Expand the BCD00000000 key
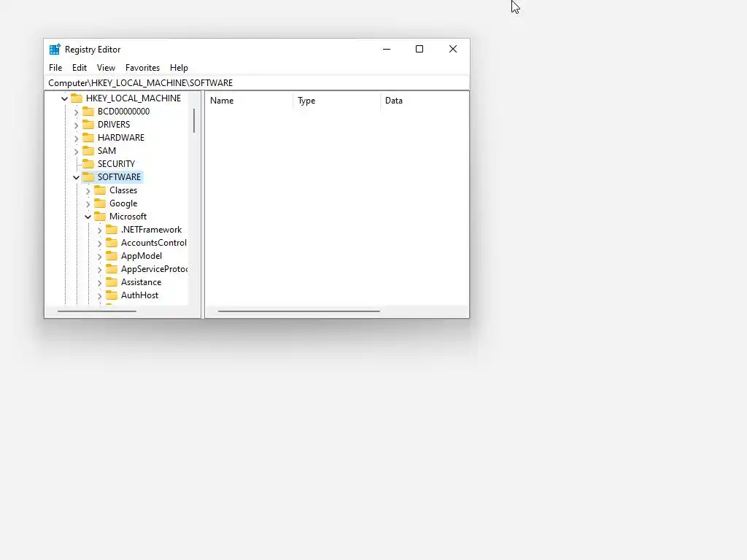The image size is (747, 560). point(76,112)
